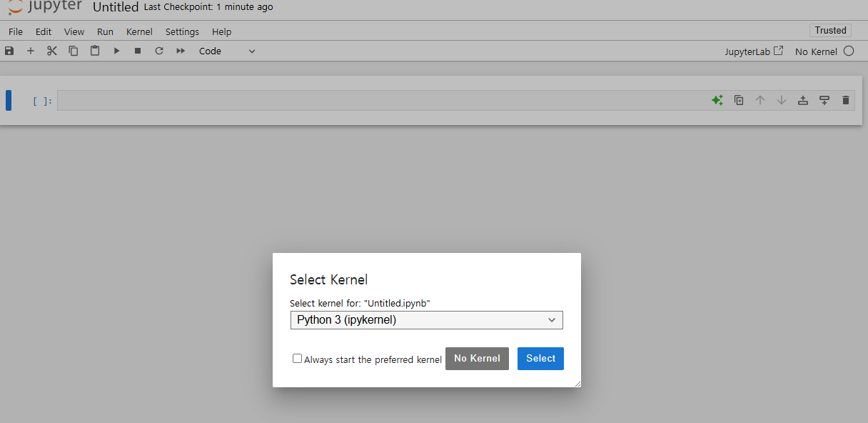Move the cell up with the arrow icon
This screenshot has height=423, width=868.
coord(760,101)
